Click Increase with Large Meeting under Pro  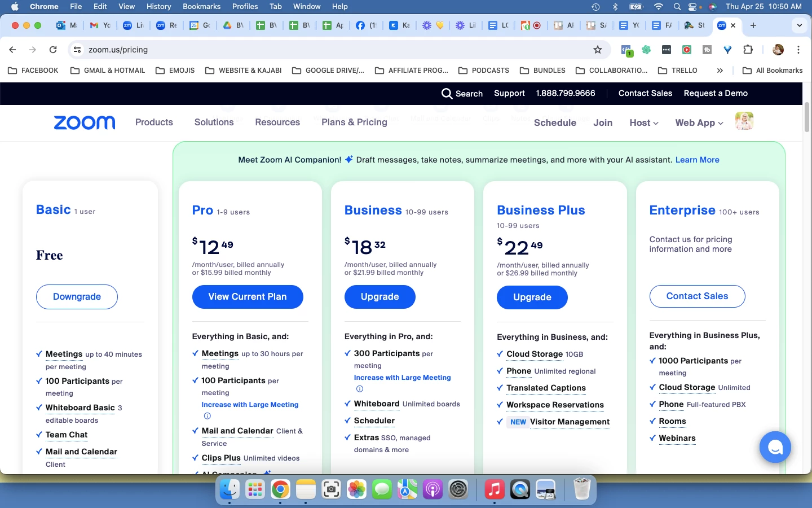tap(250, 405)
